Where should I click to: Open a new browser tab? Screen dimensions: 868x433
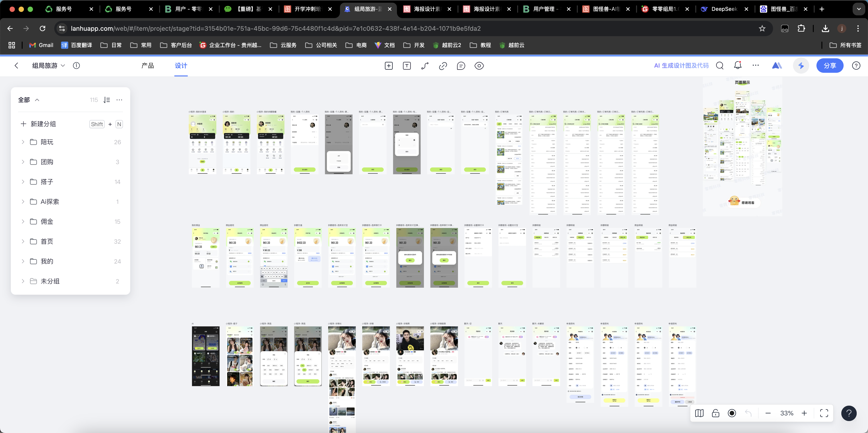(x=822, y=9)
